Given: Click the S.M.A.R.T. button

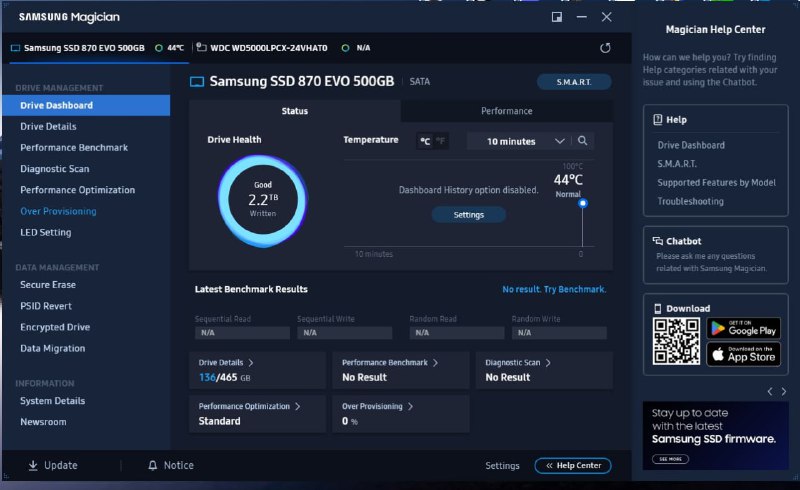Looking at the screenshot, I should [574, 82].
